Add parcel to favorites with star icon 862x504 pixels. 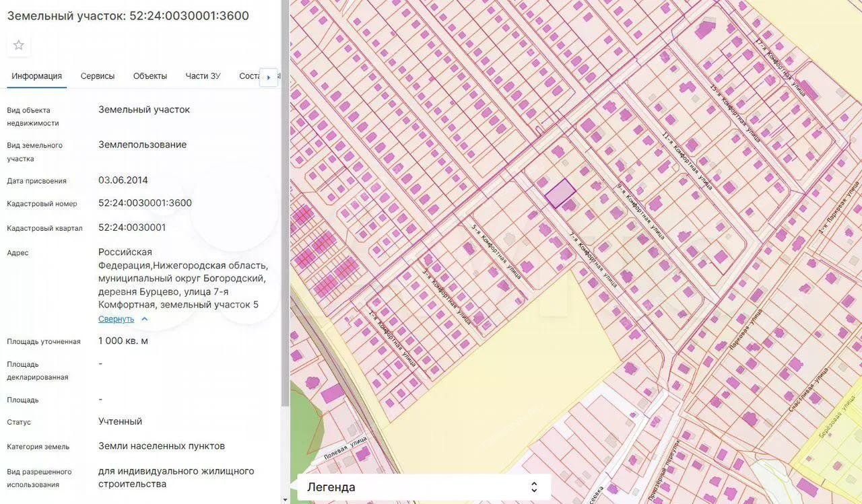(x=19, y=45)
